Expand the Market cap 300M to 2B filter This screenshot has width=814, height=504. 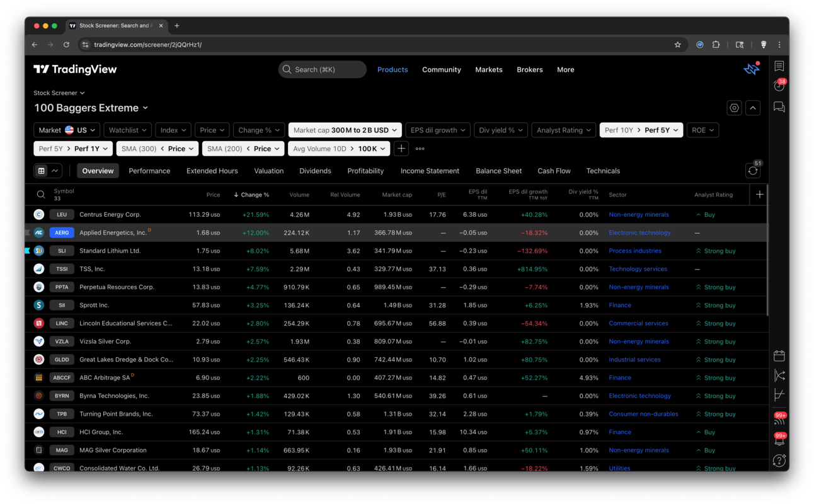click(x=345, y=130)
